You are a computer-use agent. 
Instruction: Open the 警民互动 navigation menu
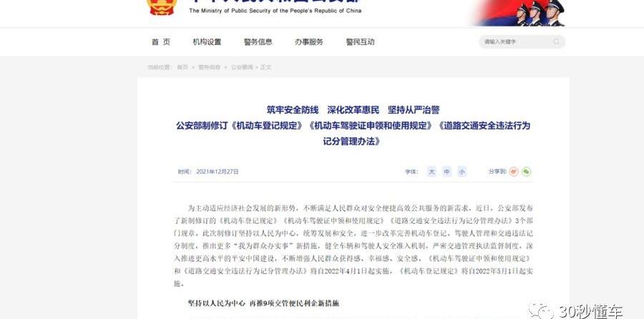360,42
